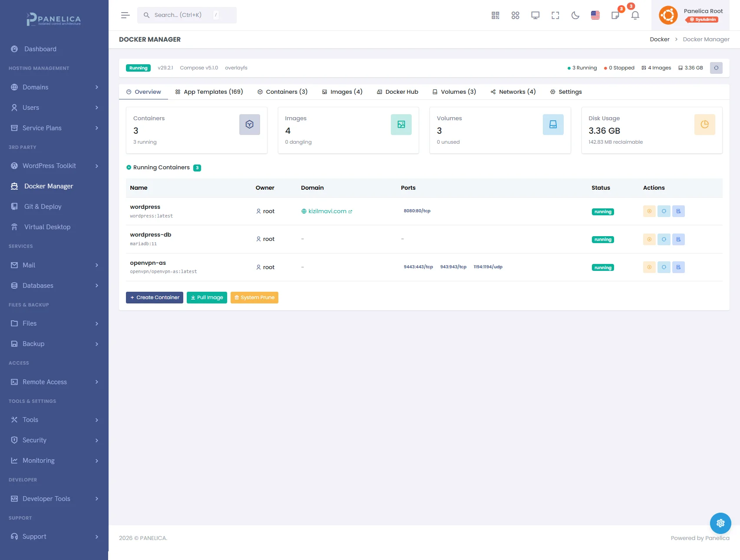The image size is (740, 560).
Task: Open the sticky notes icon
Action: 615,16
